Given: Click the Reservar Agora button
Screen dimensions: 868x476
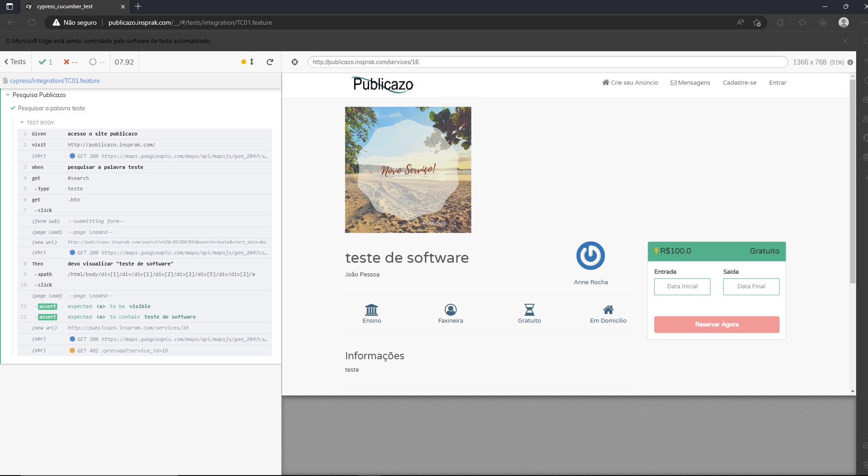Looking at the screenshot, I should coord(716,325).
